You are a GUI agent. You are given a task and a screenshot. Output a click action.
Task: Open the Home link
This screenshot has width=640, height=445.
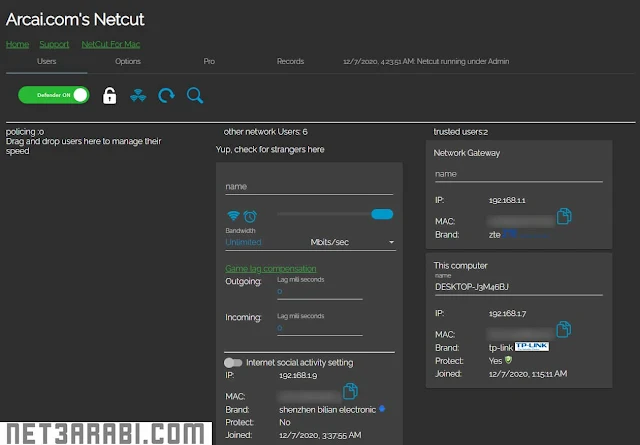[x=17, y=44]
